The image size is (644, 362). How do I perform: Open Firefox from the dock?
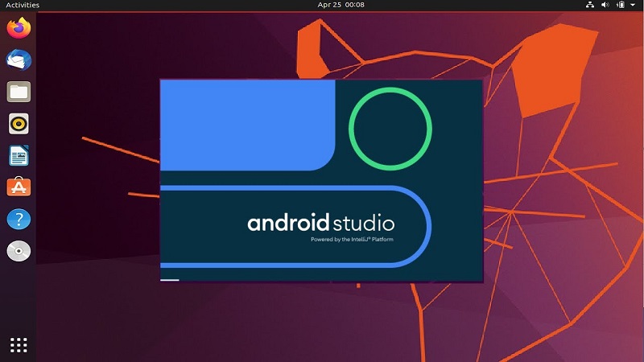[x=19, y=28]
